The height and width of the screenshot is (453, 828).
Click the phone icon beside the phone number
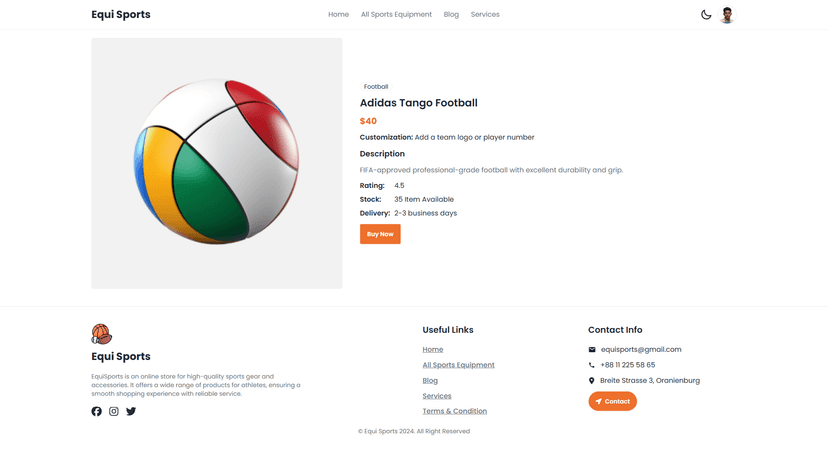pyautogui.click(x=592, y=365)
